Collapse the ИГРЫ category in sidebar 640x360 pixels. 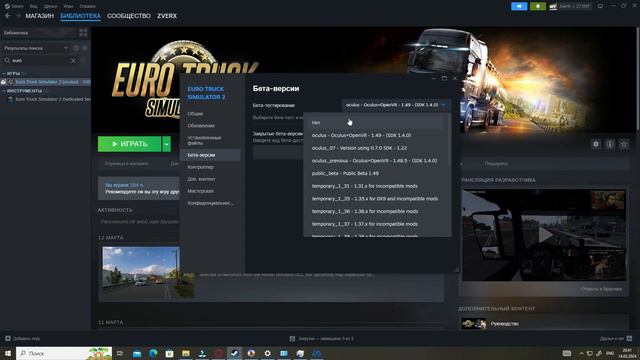point(4,73)
